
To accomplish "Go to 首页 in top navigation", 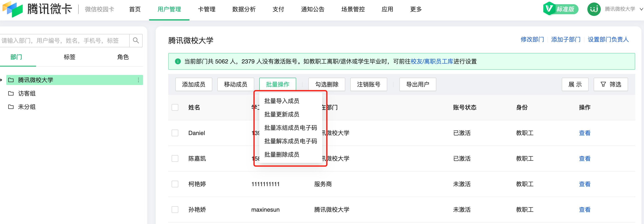I will coord(135,9).
